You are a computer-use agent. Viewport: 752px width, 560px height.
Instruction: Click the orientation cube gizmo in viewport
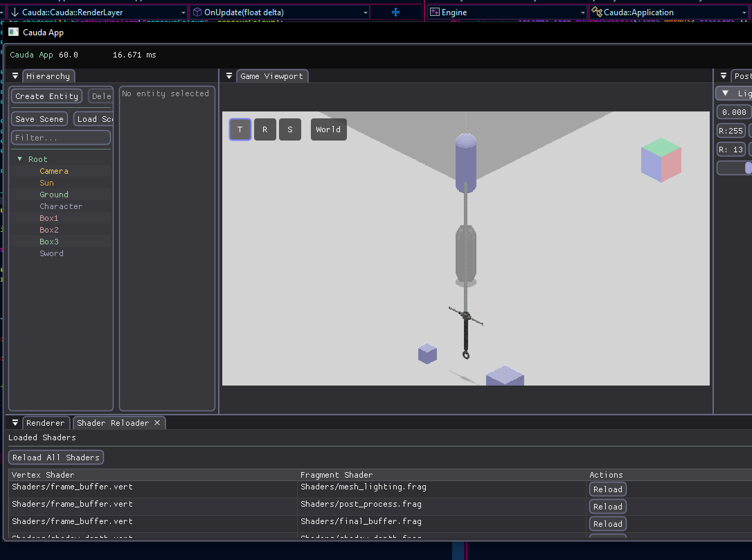661,160
